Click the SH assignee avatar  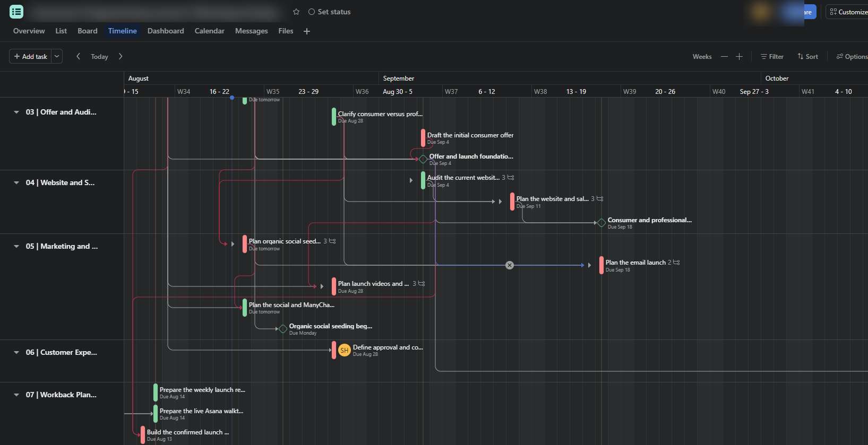[345, 350]
